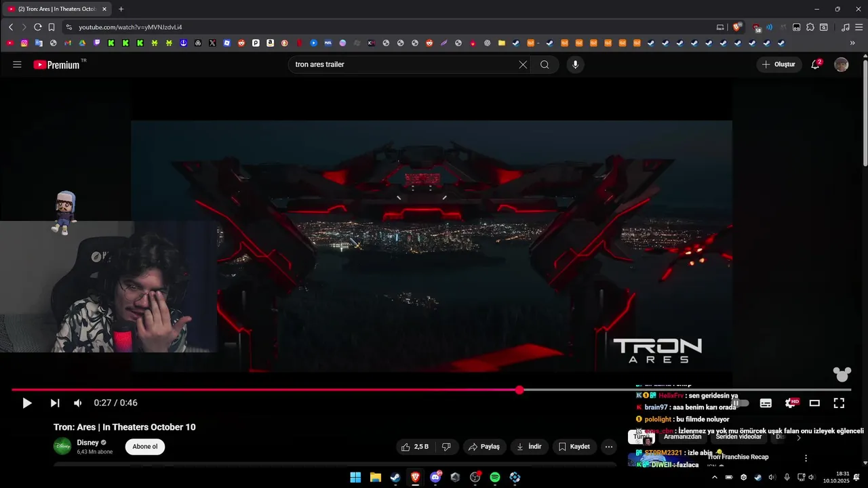Show hidden bookmarks with chevron
The height and width of the screenshot is (488, 868).
pyautogui.click(x=852, y=43)
